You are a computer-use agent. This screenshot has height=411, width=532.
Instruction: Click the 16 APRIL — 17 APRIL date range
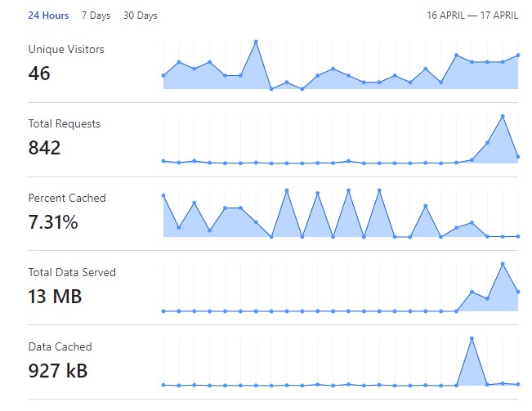point(472,16)
